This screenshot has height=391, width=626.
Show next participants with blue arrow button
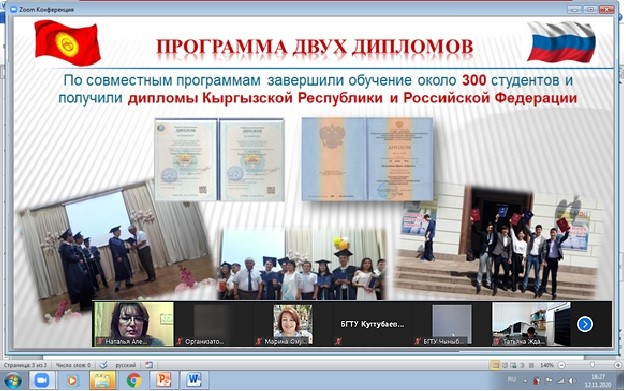[584, 324]
